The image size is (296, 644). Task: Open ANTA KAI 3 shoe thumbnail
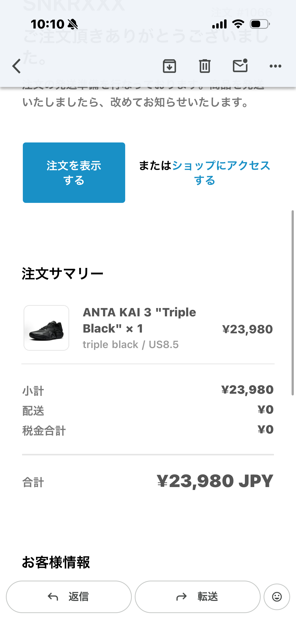coord(46,328)
